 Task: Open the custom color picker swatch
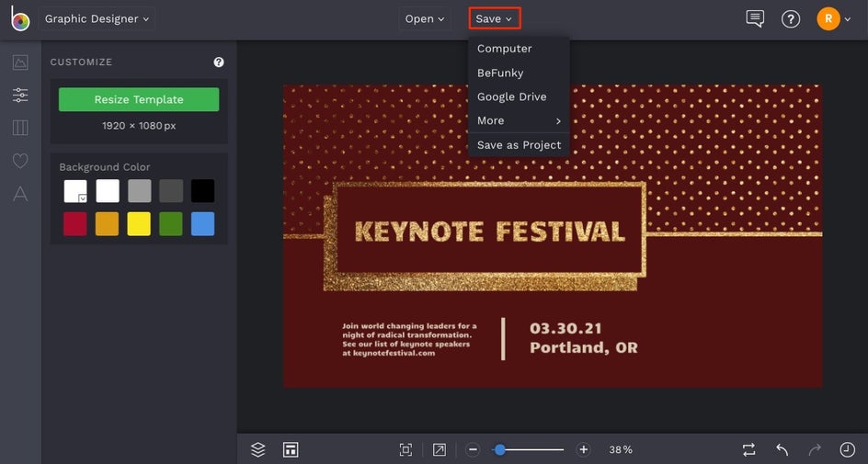75,191
